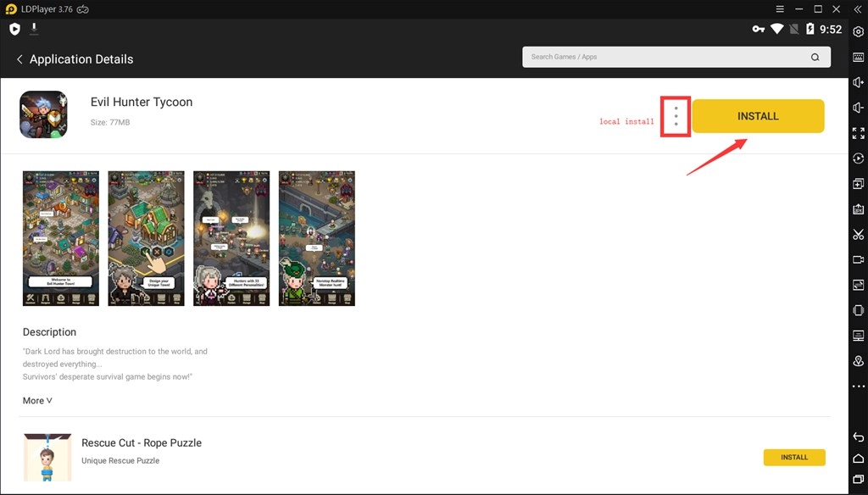This screenshot has width=868, height=495.
Task: Collapse the right sidebar with double chevron
Action: pyautogui.click(x=858, y=9)
